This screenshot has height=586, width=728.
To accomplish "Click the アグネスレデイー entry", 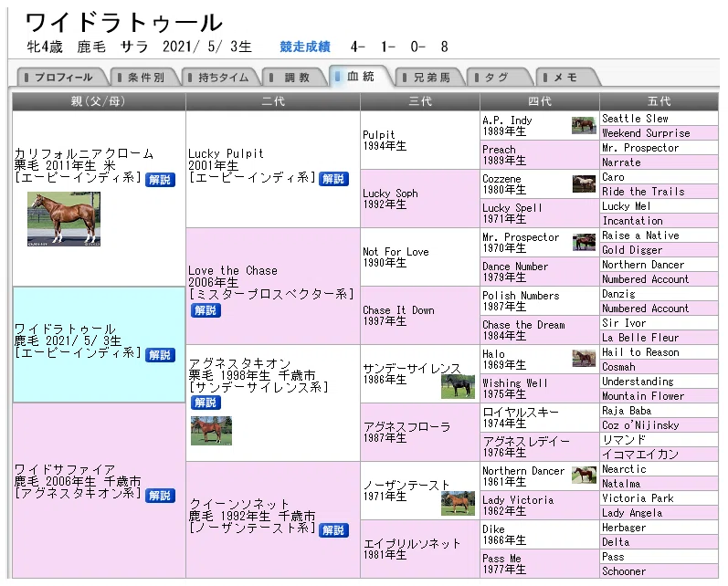I will pyautogui.click(x=540, y=447).
